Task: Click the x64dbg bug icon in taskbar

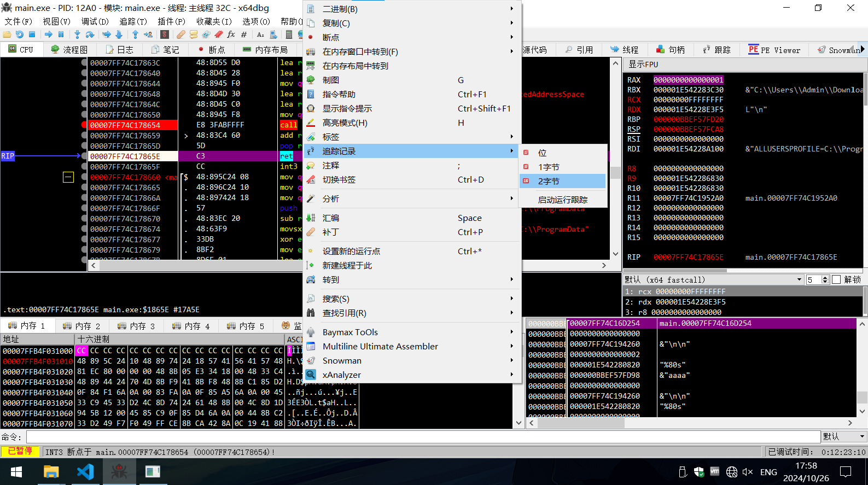Action: [119, 471]
